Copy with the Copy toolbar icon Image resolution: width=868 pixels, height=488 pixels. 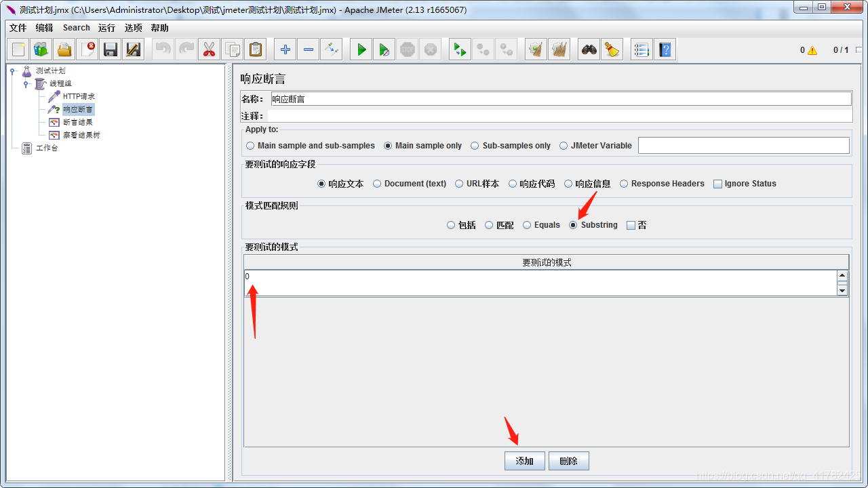232,49
